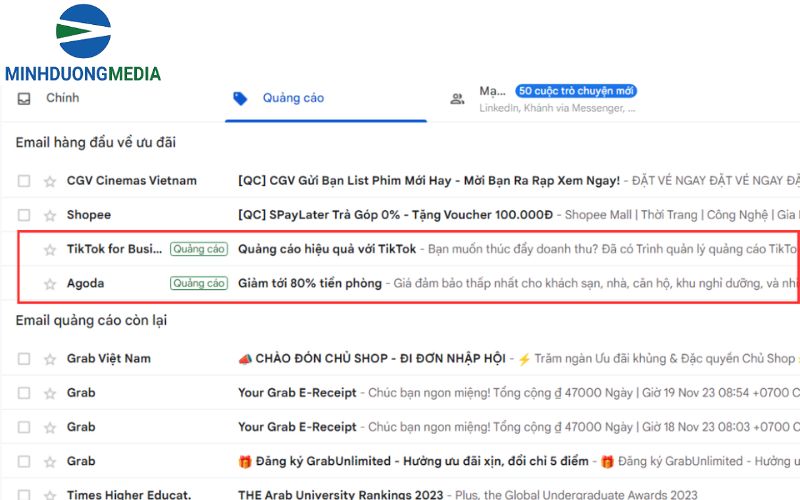Image resolution: width=800 pixels, height=500 pixels.
Task: Click sender name Shopee
Action: pos(89,215)
